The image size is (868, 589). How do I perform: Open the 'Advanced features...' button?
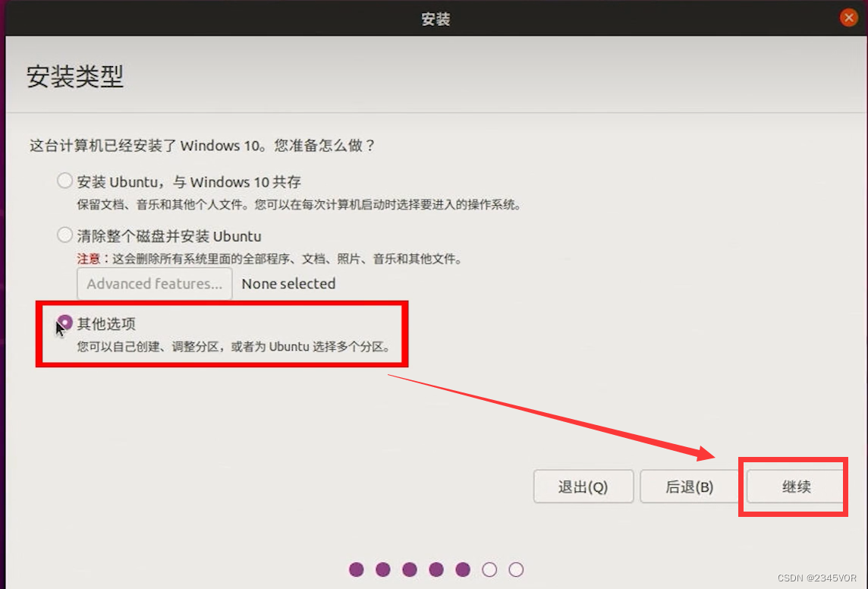(x=155, y=283)
